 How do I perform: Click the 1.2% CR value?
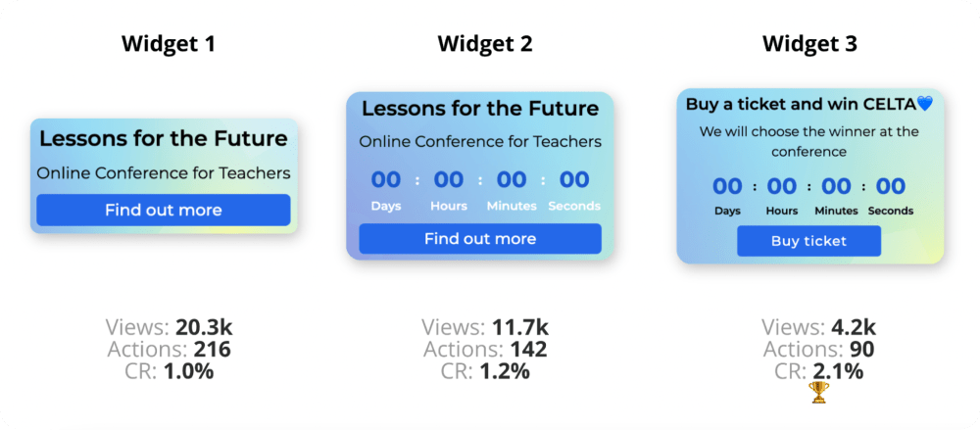pyautogui.click(x=505, y=371)
